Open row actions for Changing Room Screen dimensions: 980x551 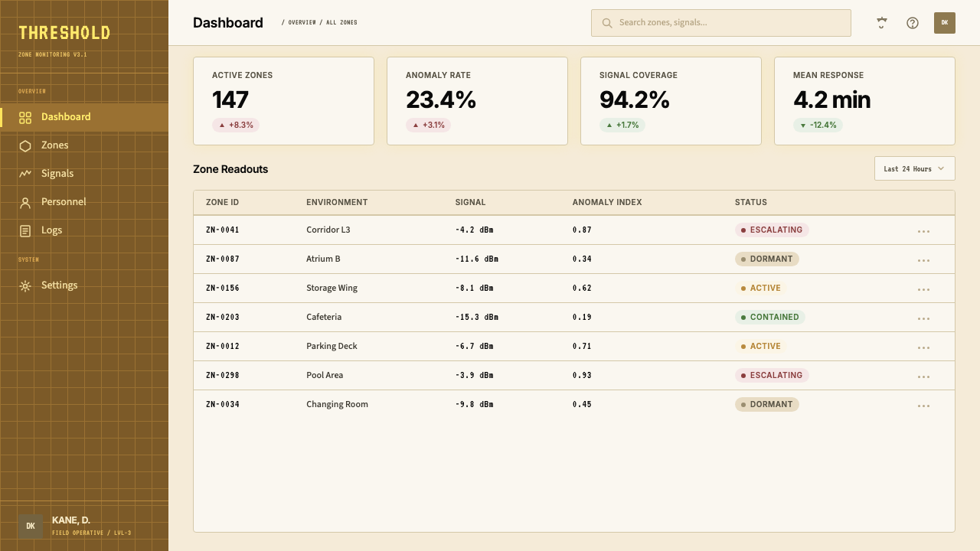(x=923, y=405)
